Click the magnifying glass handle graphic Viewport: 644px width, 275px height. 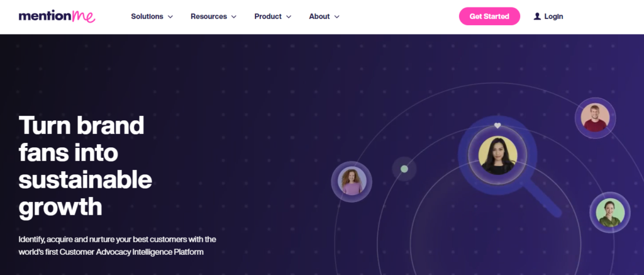(543, 198)
